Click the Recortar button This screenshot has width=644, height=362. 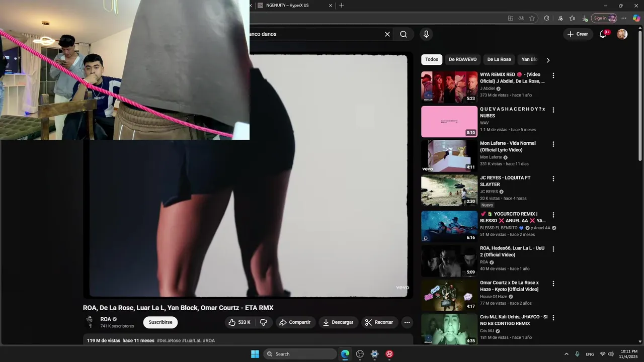click(x=380, y=322)
